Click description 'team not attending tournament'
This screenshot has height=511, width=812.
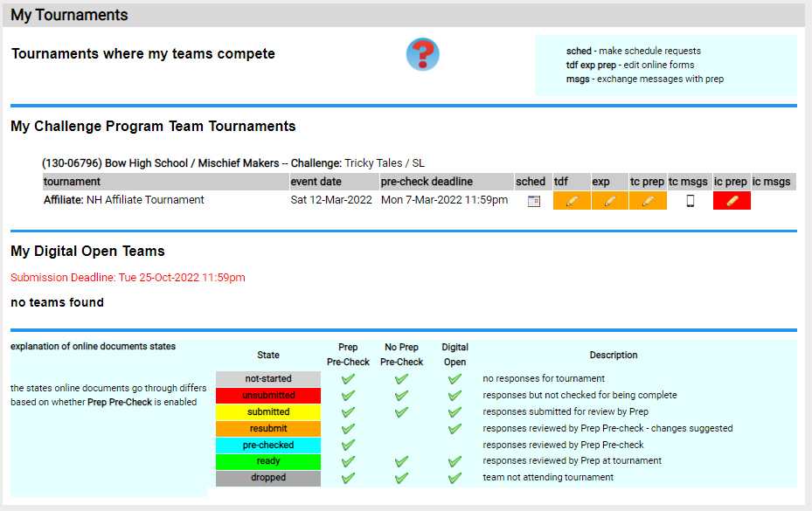(548, 477)
